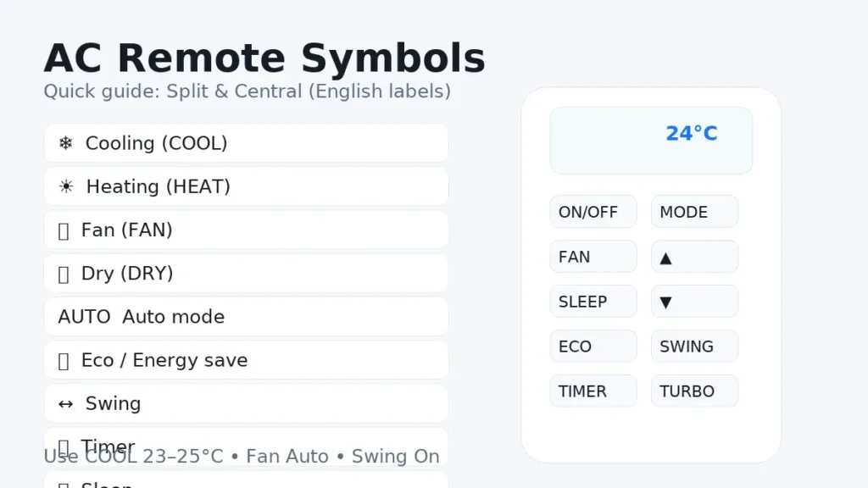The width and height of the screenshot is (868, 488).
Task: Select the Eco / Energy save row
Action: (246, 360)
